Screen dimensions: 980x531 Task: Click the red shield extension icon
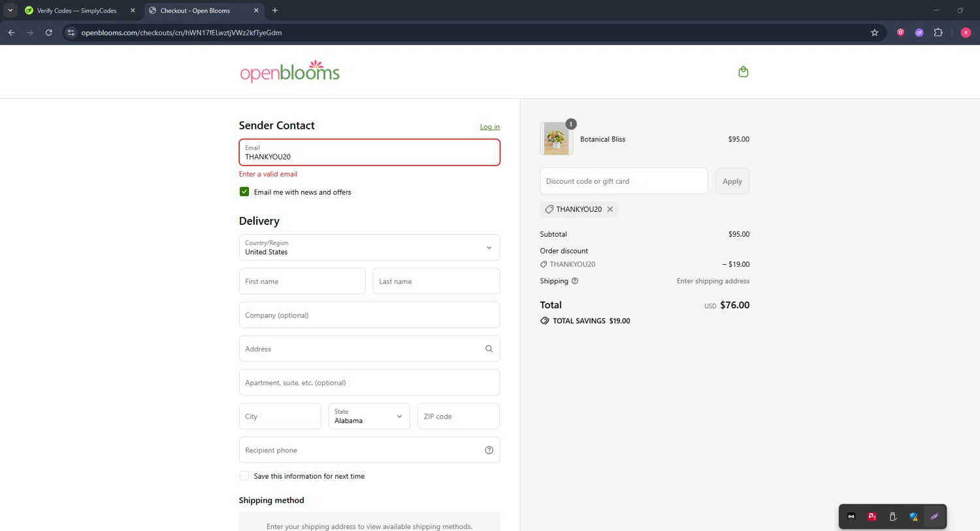pos(900,33)
